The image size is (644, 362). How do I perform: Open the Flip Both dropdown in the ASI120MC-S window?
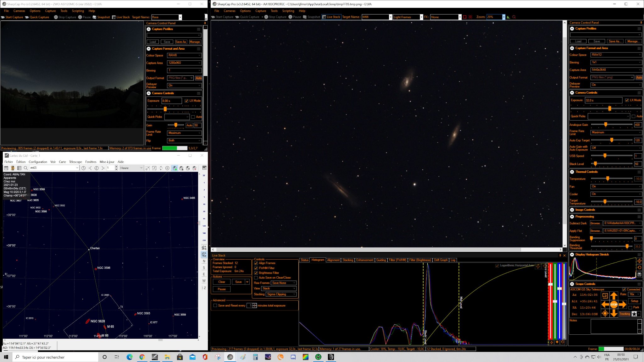(x=184, y=140)
